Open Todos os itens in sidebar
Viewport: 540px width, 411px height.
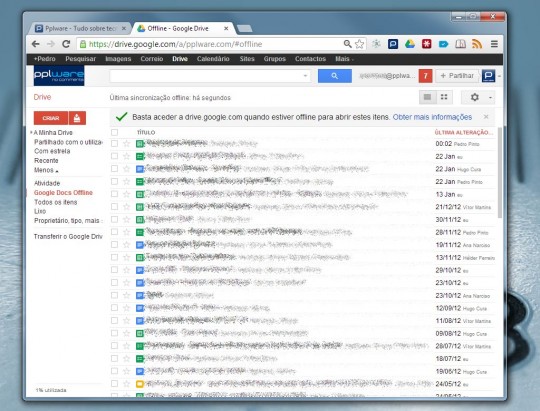(55, 202)
